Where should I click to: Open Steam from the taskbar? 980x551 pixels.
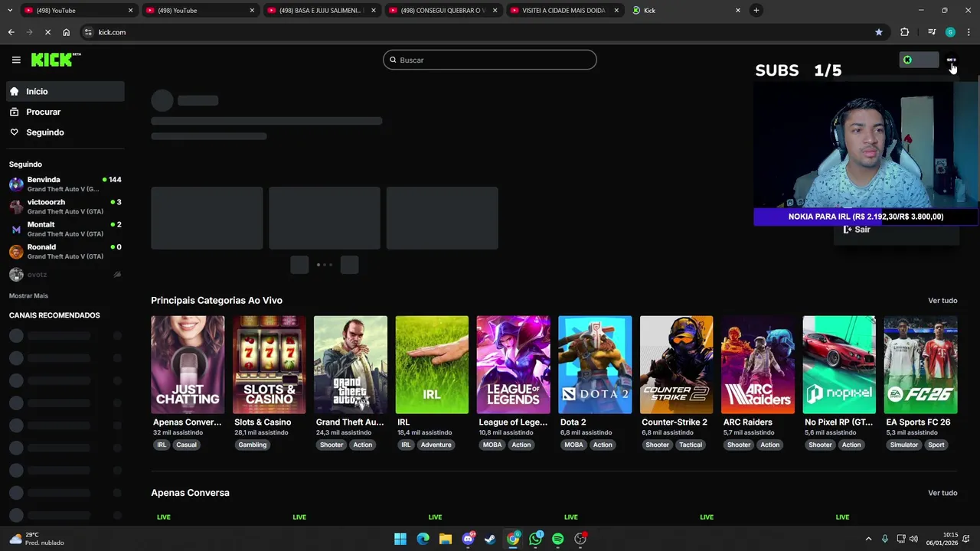490,540
